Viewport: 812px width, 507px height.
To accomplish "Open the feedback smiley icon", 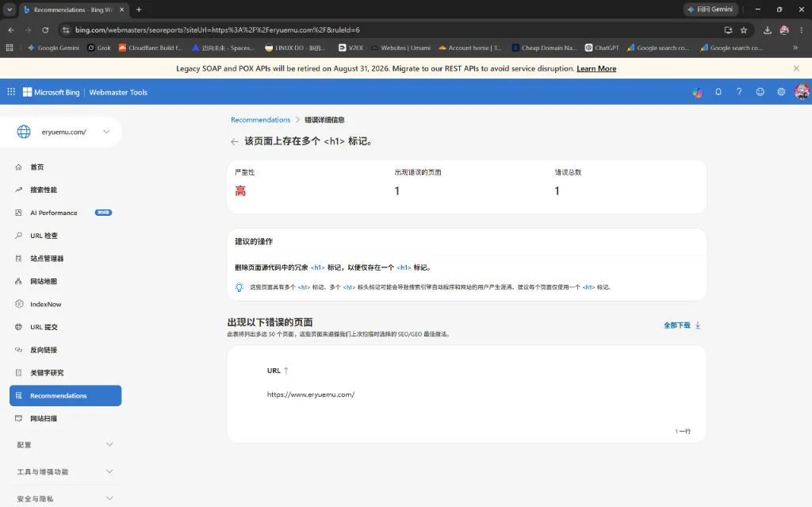I will (760, 92).
